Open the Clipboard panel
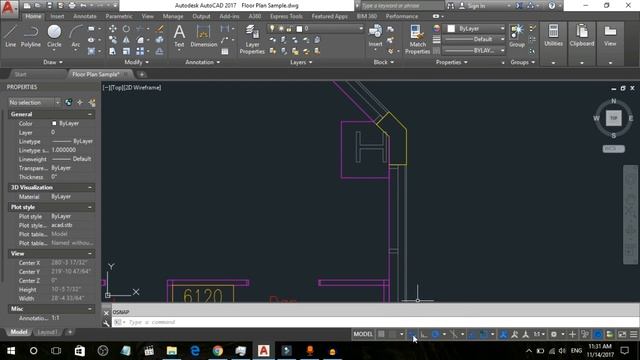Image resolution: width=640 pixels, height=360 pixels. (582, 36)
